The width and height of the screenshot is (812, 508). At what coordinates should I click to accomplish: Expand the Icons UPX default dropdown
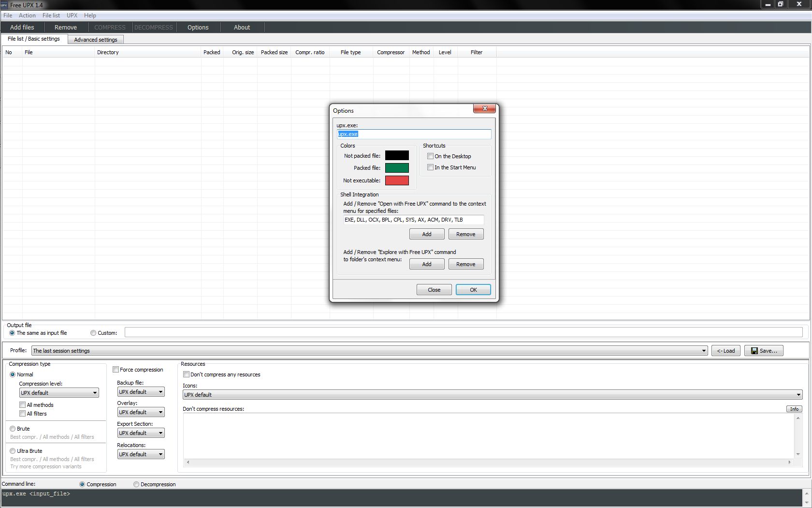pyautogui.click(x=493, y=395)
